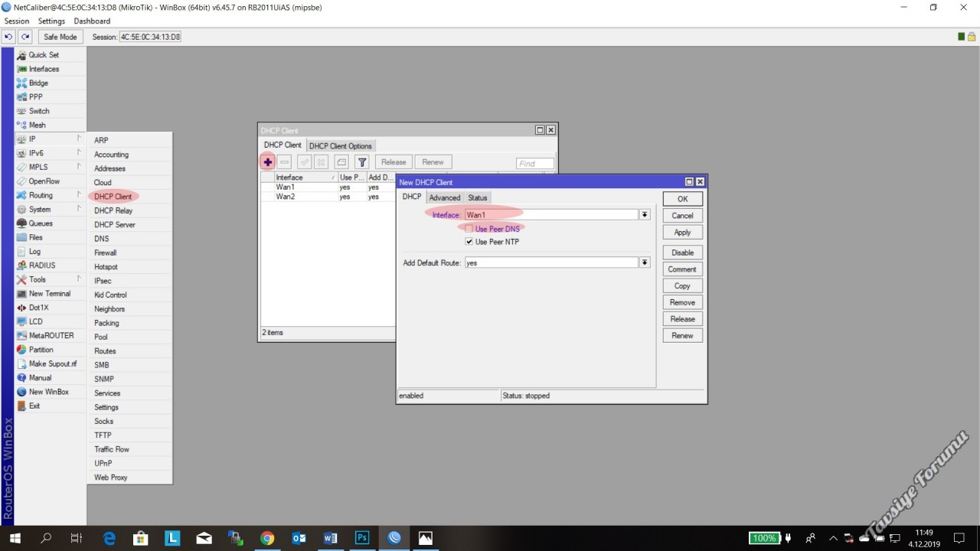Open the Windows Start menu
The width and height of the screenshot is (980, 551).
tap(15, 538)
